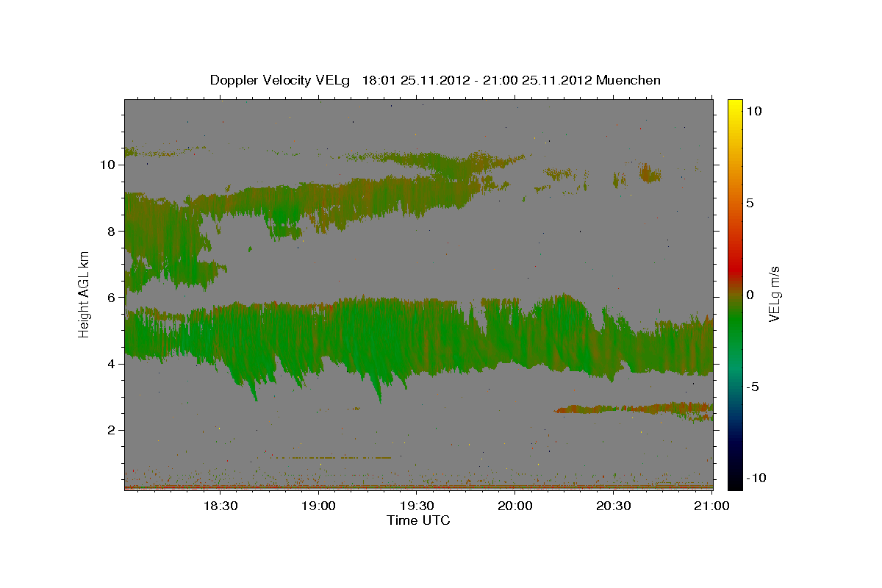Click the 18:30 time tick label

tap(220, 506)
